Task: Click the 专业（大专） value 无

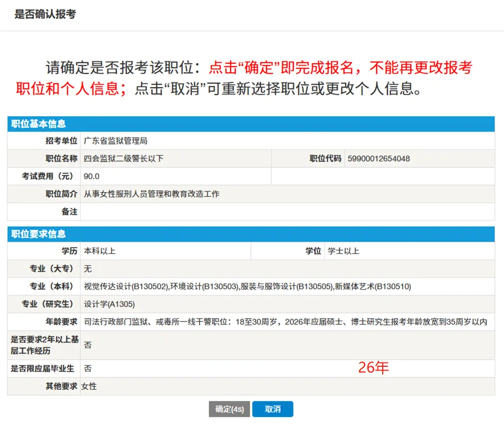Action: pos(88,269)
